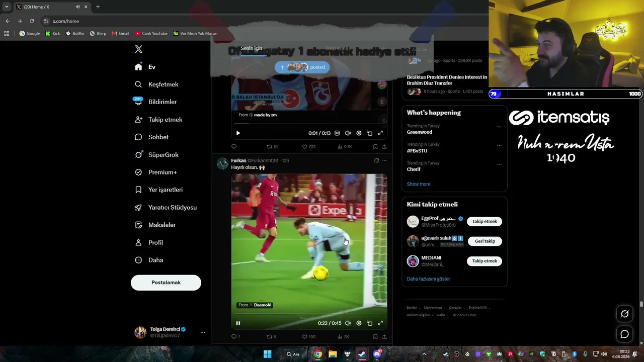
Task: Click the X logo in the sidebar
Action: 139,49
